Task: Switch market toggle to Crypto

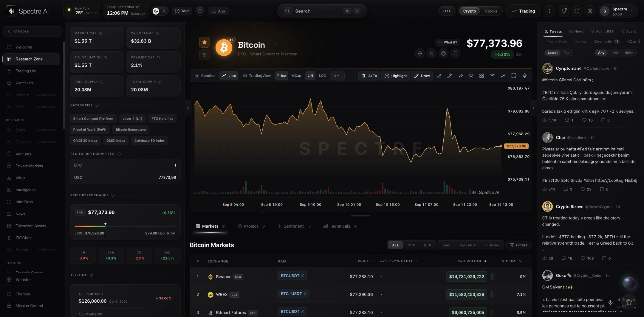Action: [x=469, y=11]
